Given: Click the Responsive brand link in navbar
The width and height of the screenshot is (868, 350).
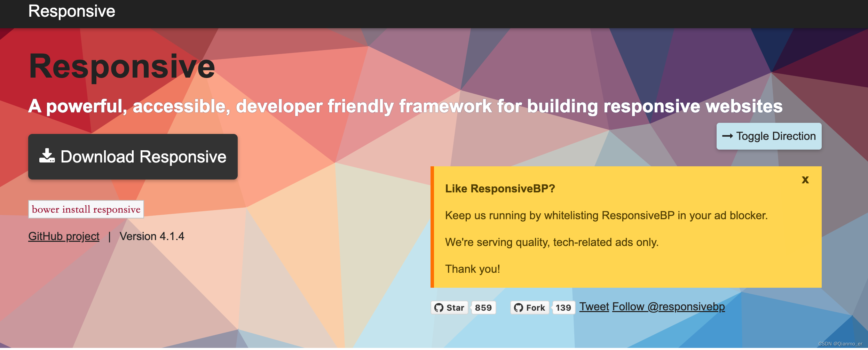Looking at the screenshot, I should point(72,11).
